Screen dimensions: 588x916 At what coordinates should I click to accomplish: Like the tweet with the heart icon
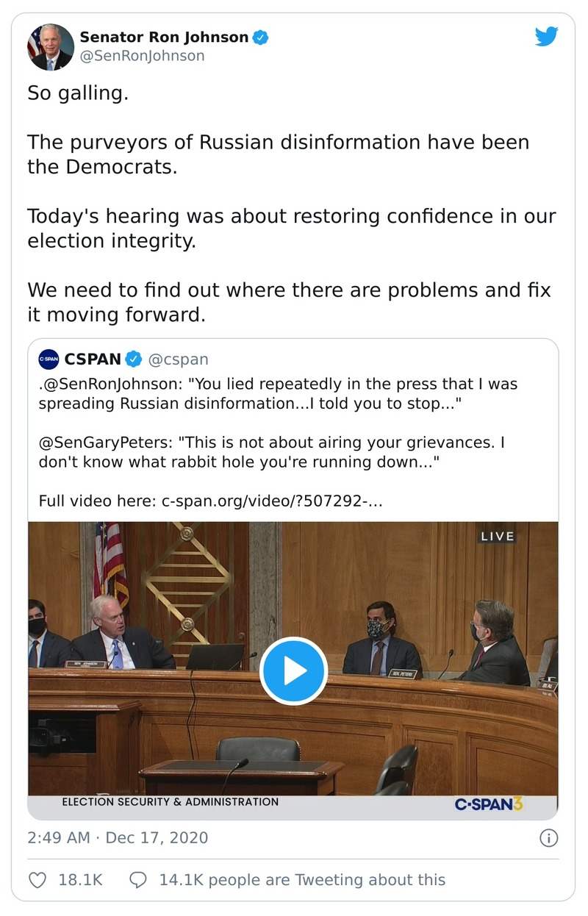[37, 879]
